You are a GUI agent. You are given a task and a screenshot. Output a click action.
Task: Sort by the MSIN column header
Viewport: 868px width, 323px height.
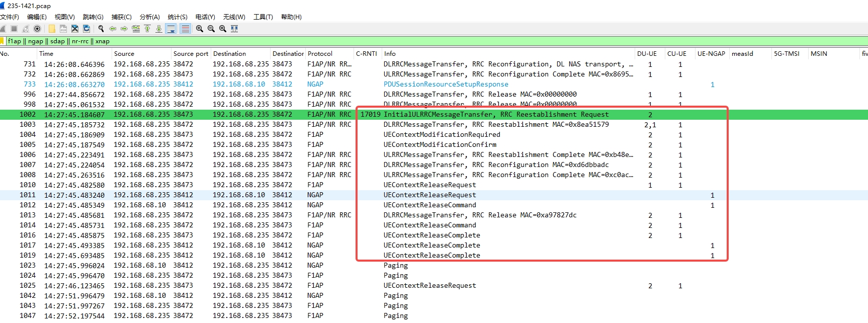tap(833, 54)
